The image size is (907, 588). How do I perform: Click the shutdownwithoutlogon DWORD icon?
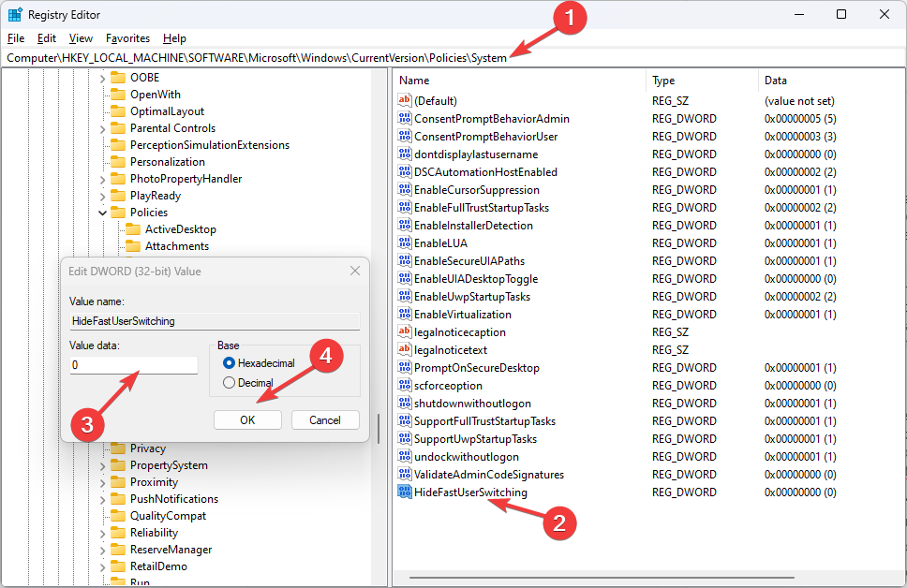[x=405, y=403]
